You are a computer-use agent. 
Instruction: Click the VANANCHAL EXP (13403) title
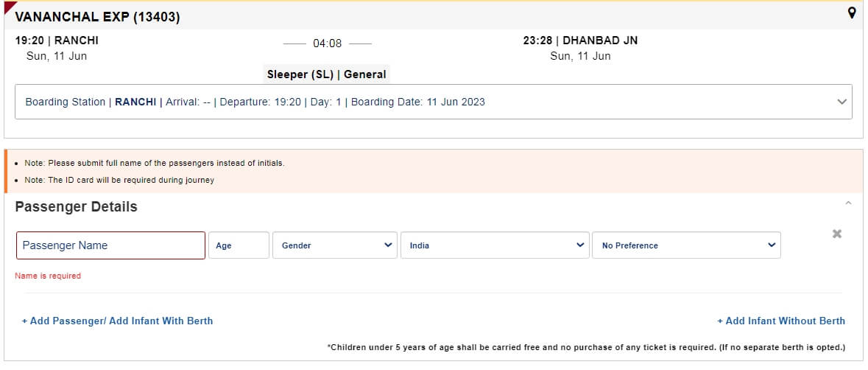97,17
